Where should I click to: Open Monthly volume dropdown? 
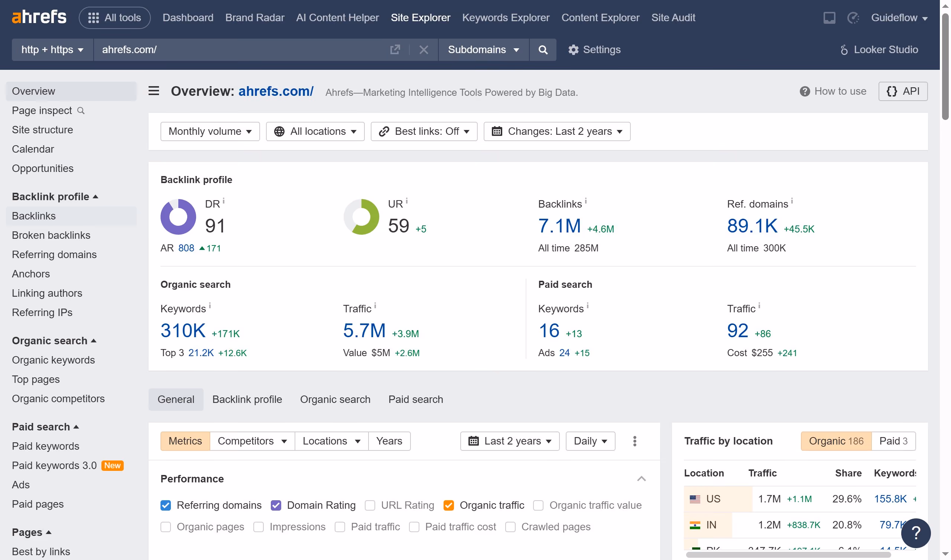click(210, 131)
